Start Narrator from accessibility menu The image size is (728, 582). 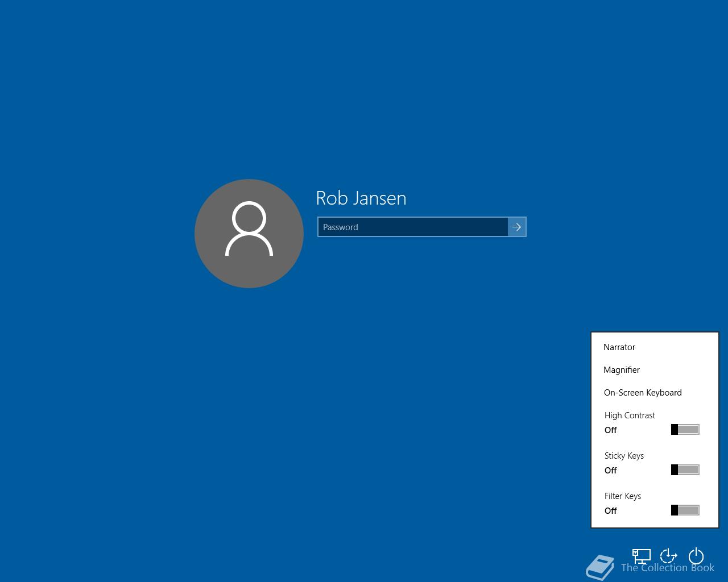(619, 347)
